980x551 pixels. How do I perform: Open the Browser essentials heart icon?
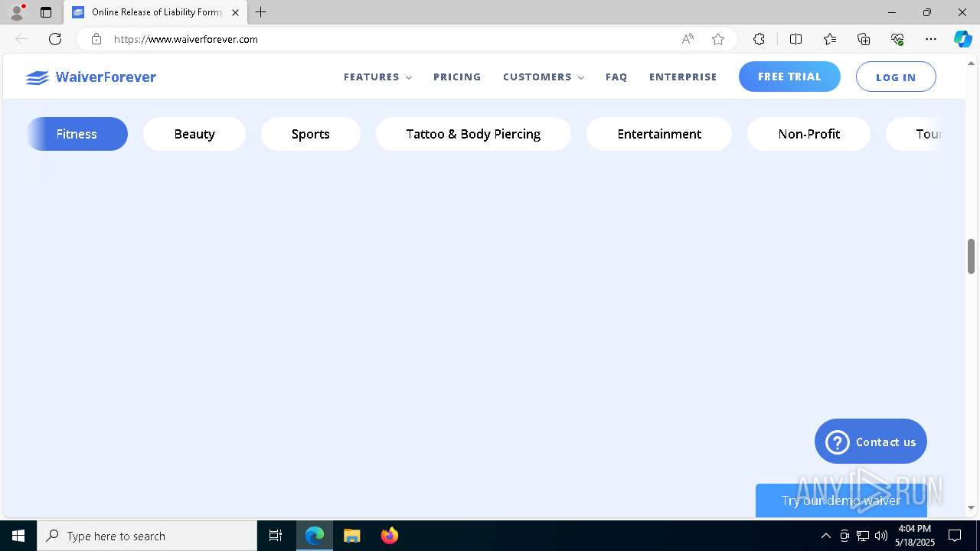[x=897, y=39]
